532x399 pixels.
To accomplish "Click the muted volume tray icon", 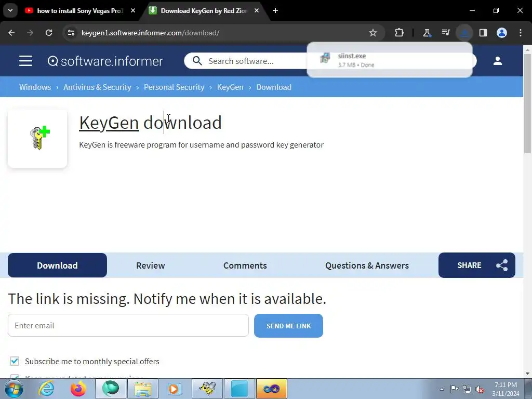I will click(480, 389).
